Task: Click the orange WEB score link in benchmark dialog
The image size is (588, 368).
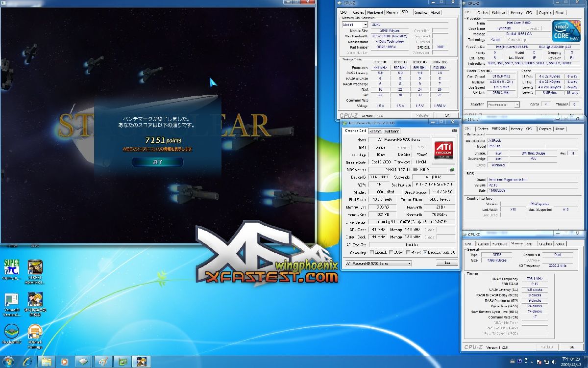Action: [157, 149]
